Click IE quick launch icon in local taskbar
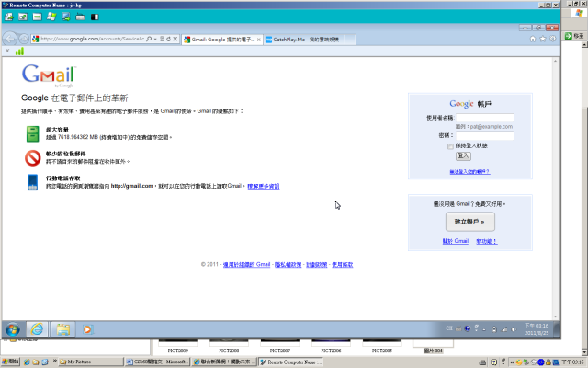The width and height of the screenshot is (588, 368). [27, 362]
